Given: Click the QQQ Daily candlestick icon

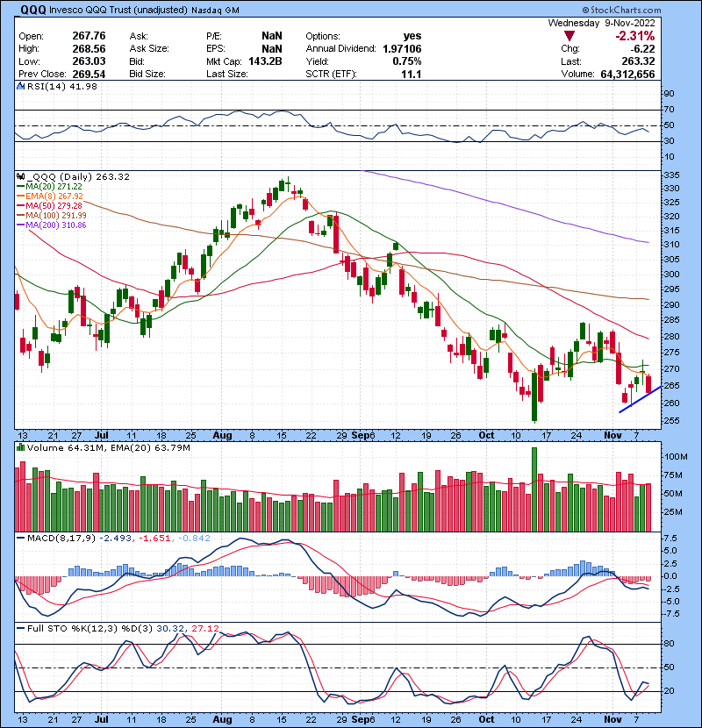Looking at the screenshot, I should pyautogui.click(x=20, y=176).
